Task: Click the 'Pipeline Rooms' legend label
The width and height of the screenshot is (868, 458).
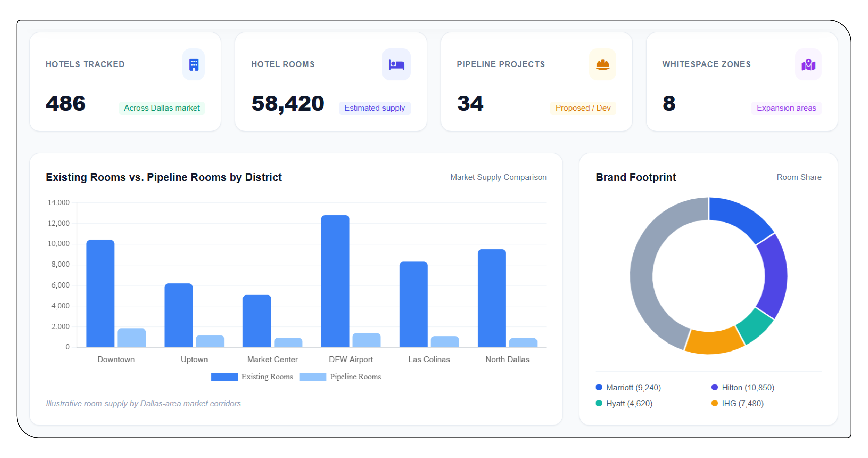Action: tap(355, 377)
